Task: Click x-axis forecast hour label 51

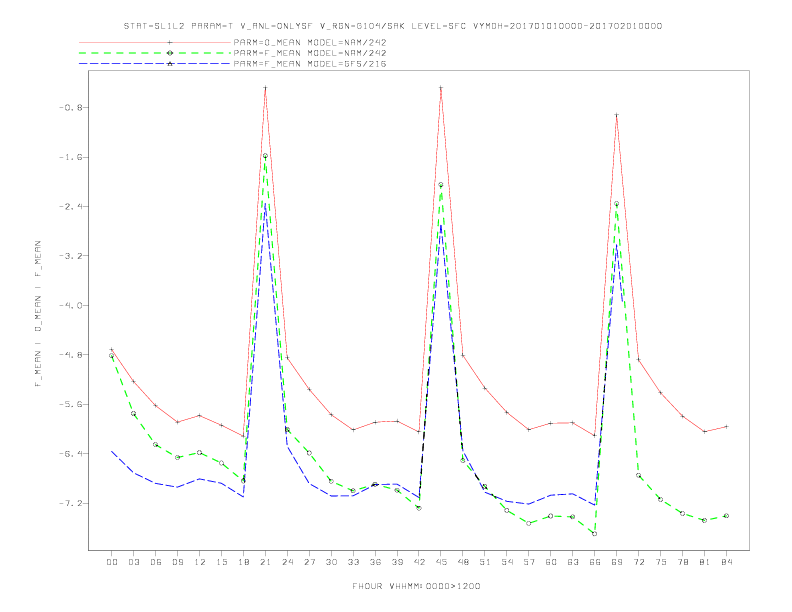Action: pyautogui.click(x=485, y=562)
